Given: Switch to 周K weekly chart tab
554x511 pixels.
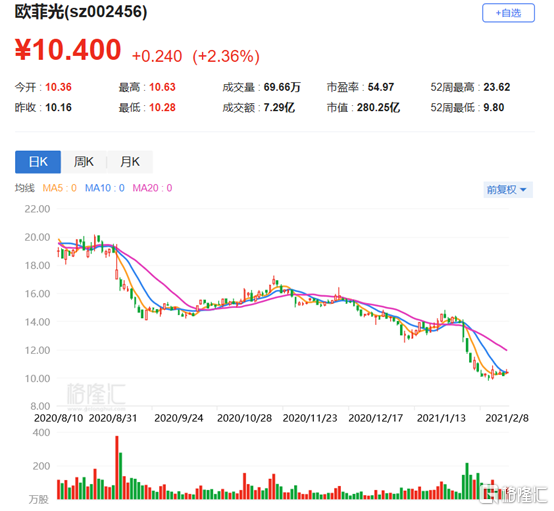Looking at the screenshot, I should point(84,162).
